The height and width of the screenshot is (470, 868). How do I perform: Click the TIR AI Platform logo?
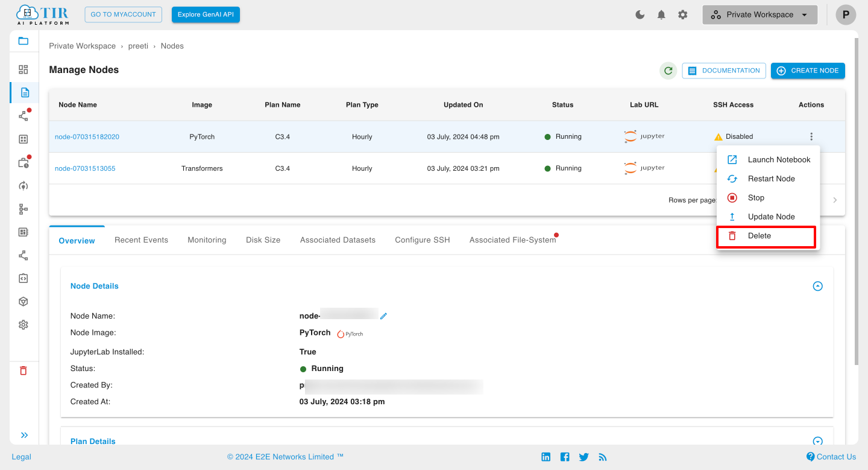point(42,14)
